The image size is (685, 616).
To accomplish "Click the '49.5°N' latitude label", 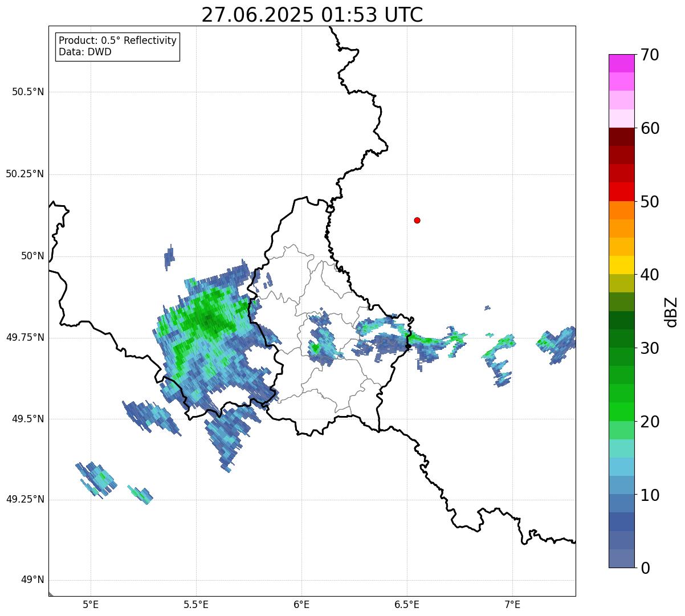I will (x=28, y=419).
